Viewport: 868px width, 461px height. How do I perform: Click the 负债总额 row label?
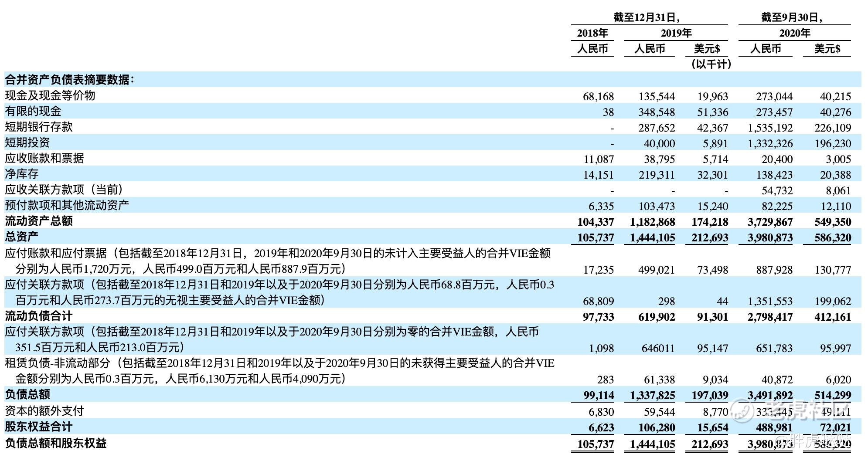pos(27,394)
